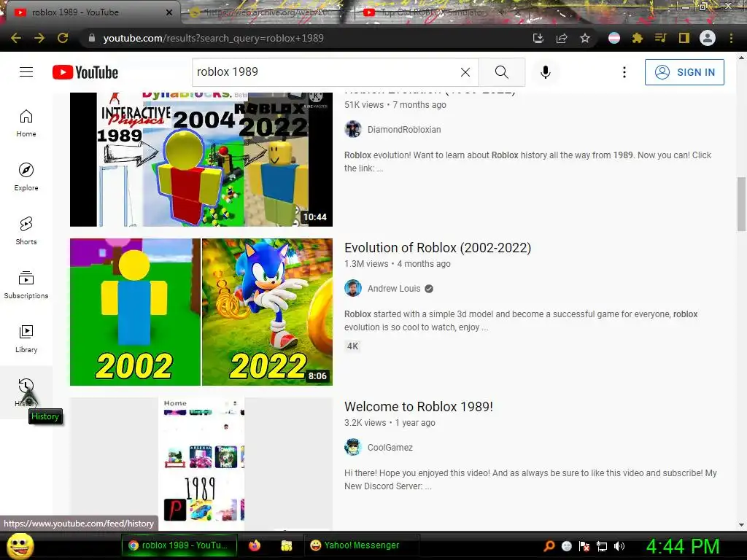Click the volume speaker tray icon
The width and height of the screenshot is (747, 560).
pos(619,546)
